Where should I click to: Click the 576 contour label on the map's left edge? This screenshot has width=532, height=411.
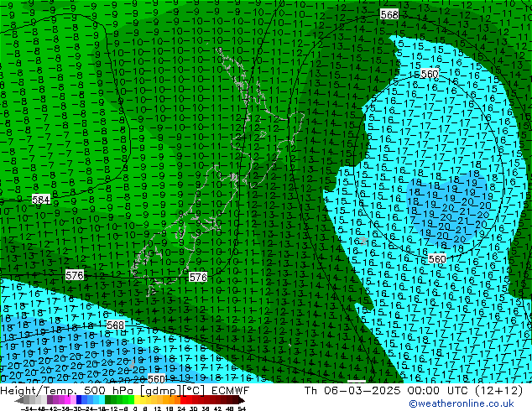(75, 275)
